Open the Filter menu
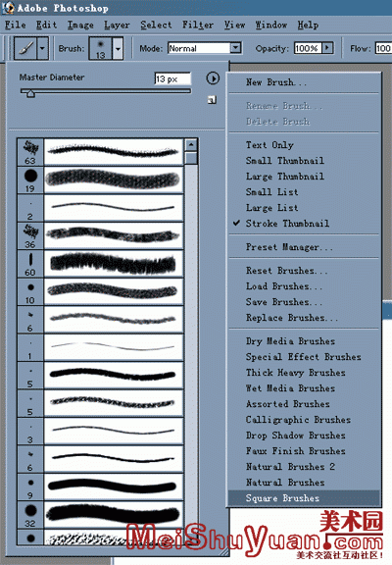This screenshot has height=565, width=392. 198,25
